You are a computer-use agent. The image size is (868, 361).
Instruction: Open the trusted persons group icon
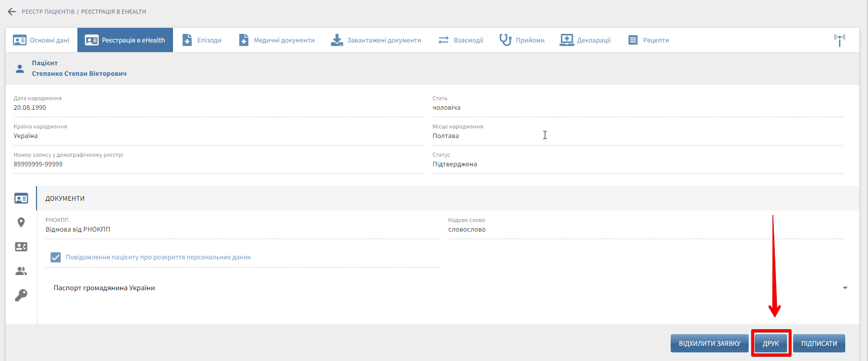click(21, 271)
